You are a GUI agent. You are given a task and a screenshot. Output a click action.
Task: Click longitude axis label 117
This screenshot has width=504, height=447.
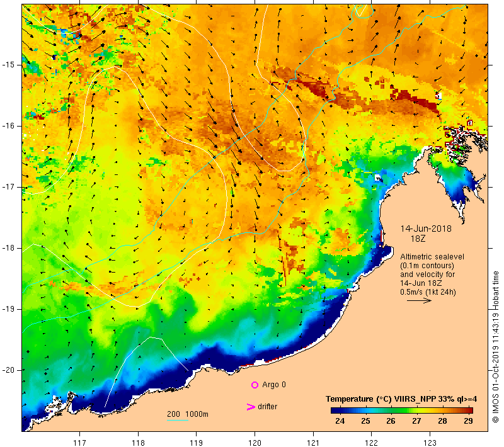79,443
